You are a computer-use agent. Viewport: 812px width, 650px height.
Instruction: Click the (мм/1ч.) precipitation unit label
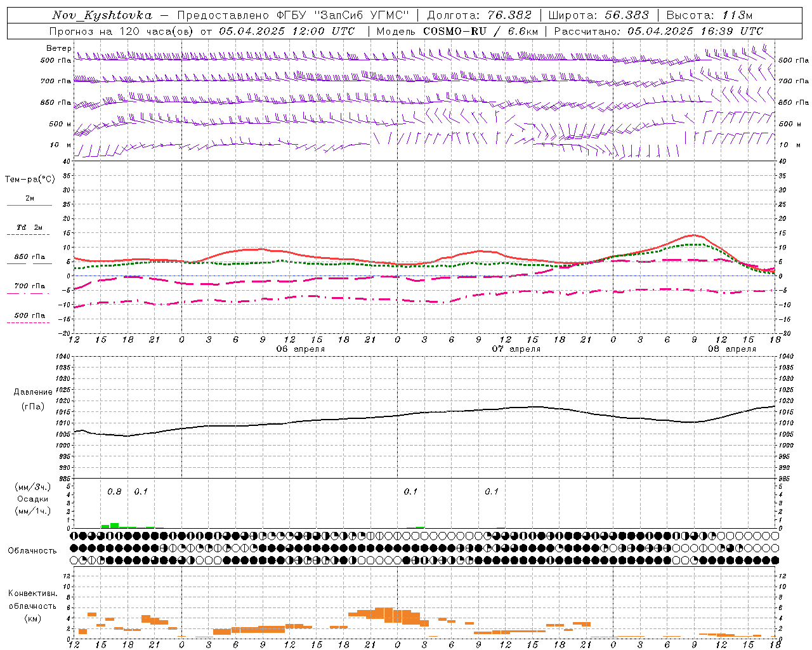(33, 511)
